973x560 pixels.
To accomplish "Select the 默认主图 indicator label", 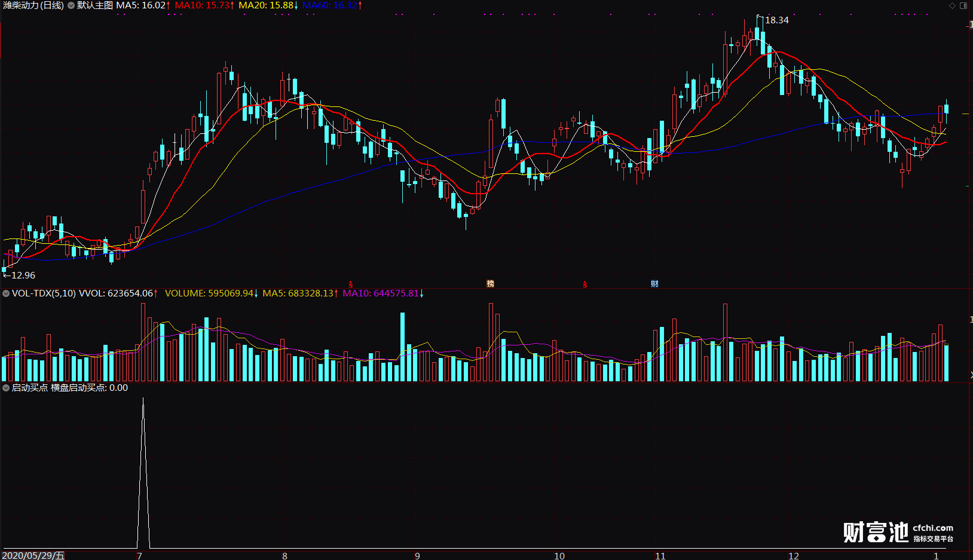I will 95,5.
